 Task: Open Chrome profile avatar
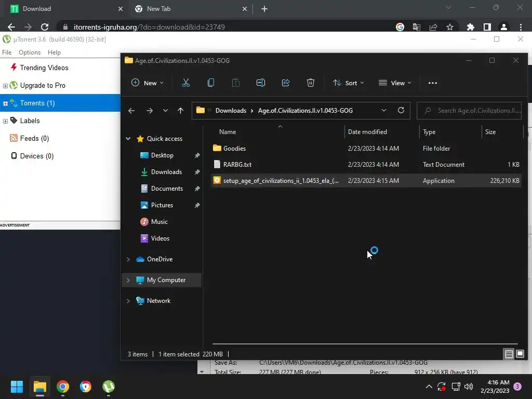[503, 27]
